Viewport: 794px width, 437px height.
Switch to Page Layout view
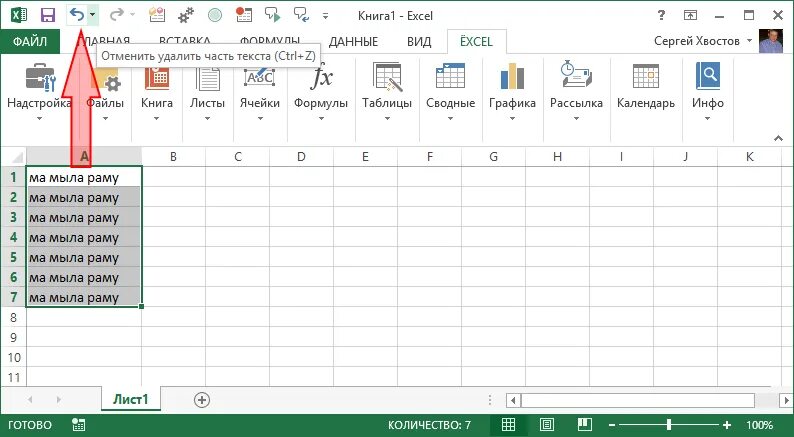pyautogui.click(x=547, y=424)
